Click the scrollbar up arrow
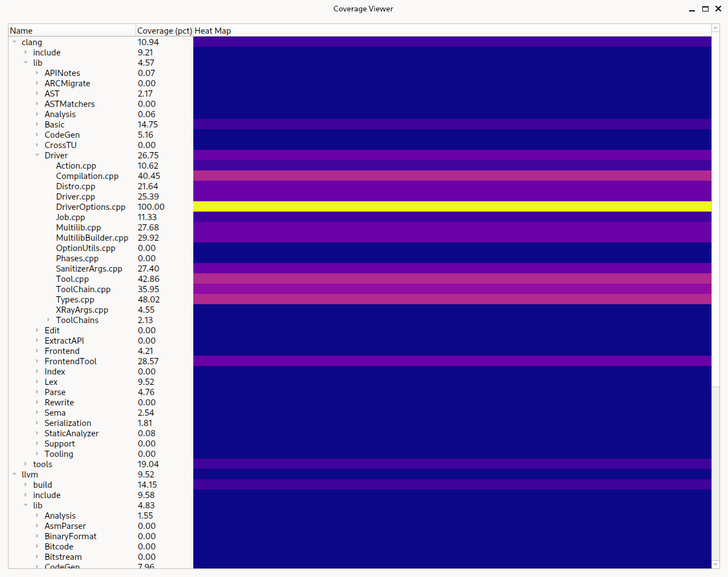The image size is (728, 577). point(715,28)
